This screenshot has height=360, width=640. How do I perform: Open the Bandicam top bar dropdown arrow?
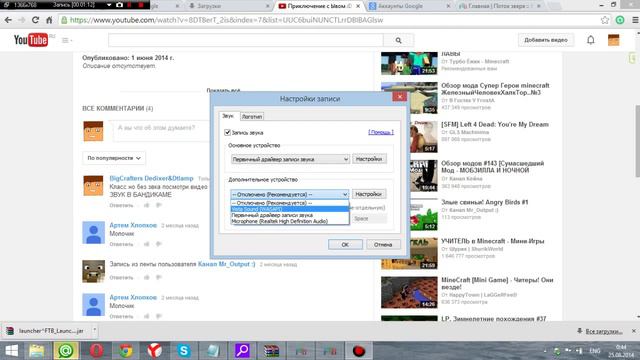coord(109,5)
